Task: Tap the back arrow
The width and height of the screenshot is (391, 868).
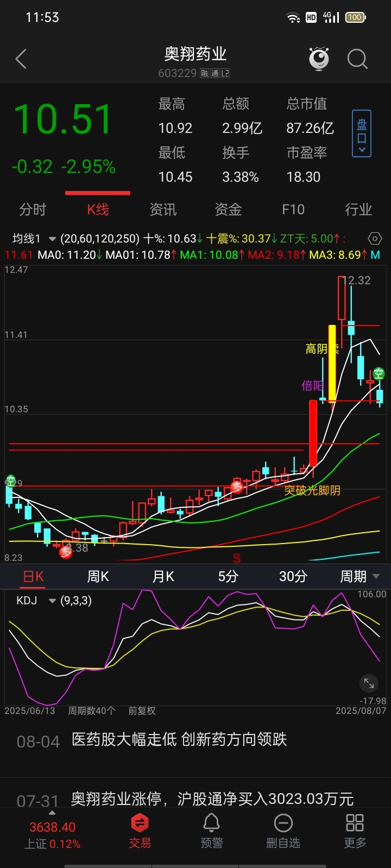Action: tap(21, 59)
